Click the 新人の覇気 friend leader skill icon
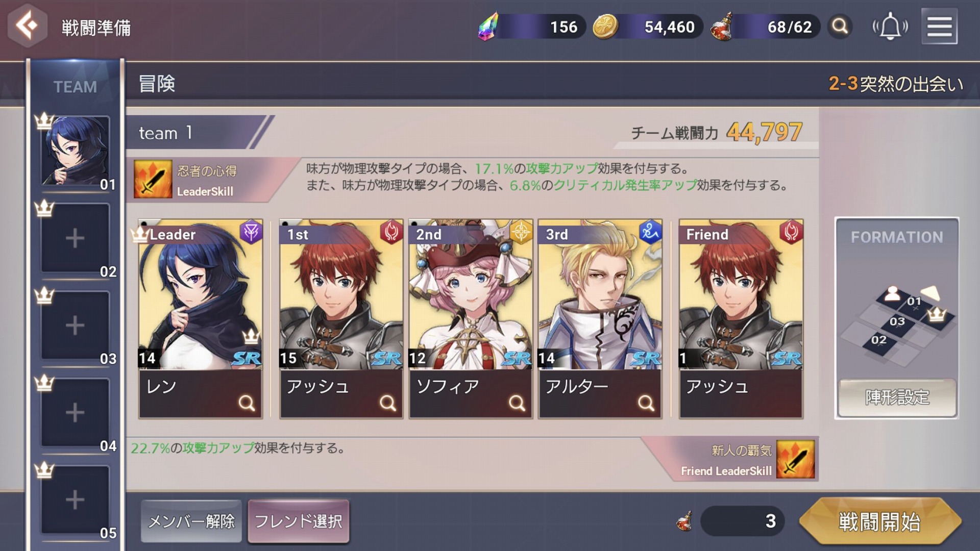The width and height of the screenshot is (980, 551). point(795,459)
